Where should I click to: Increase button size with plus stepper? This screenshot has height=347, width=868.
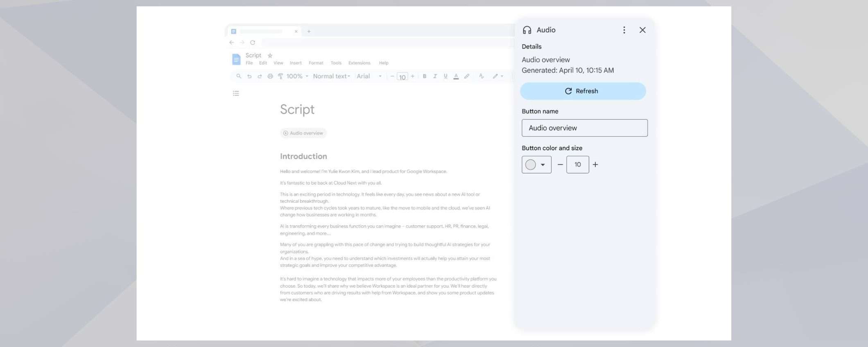(x=595, y=164)
